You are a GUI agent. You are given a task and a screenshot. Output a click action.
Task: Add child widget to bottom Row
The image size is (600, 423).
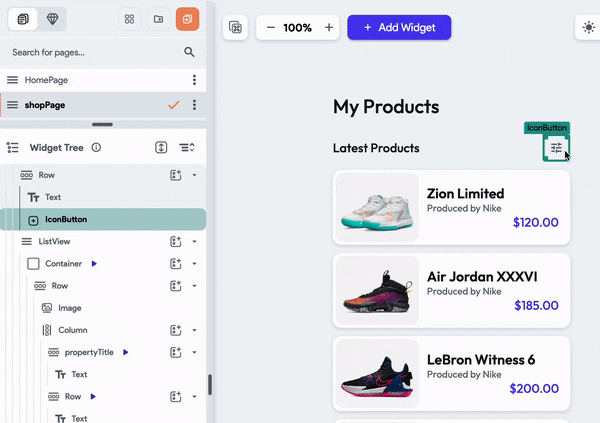coord(176,397)
